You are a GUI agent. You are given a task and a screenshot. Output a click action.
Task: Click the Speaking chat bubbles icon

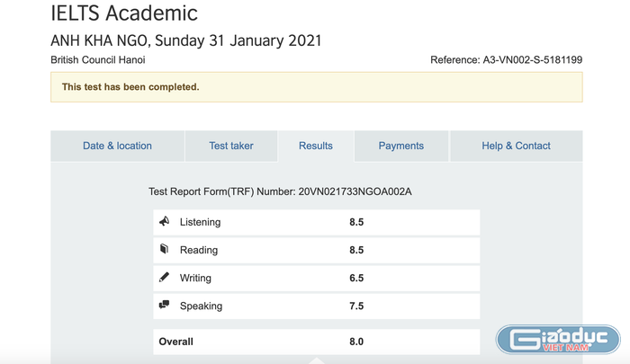point(164,305)
